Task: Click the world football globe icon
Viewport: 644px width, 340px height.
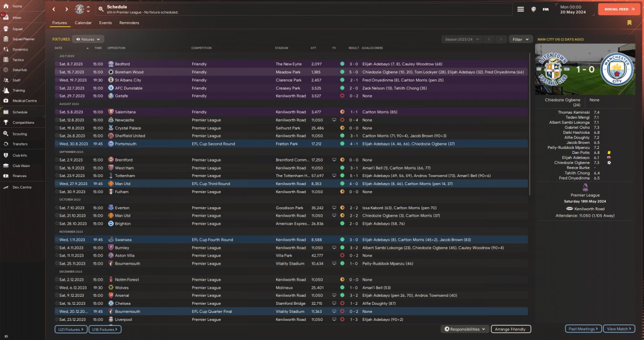Action: [x=533, y=9]
